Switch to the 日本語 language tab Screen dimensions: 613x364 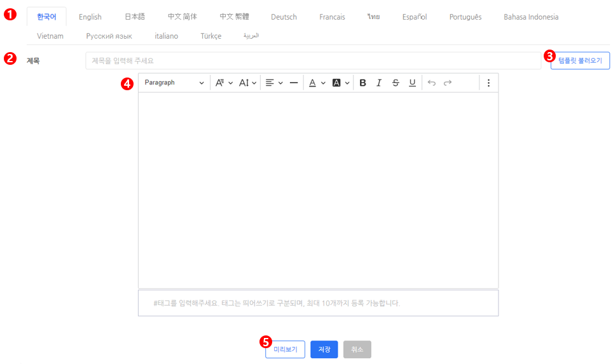pos(134,17)
